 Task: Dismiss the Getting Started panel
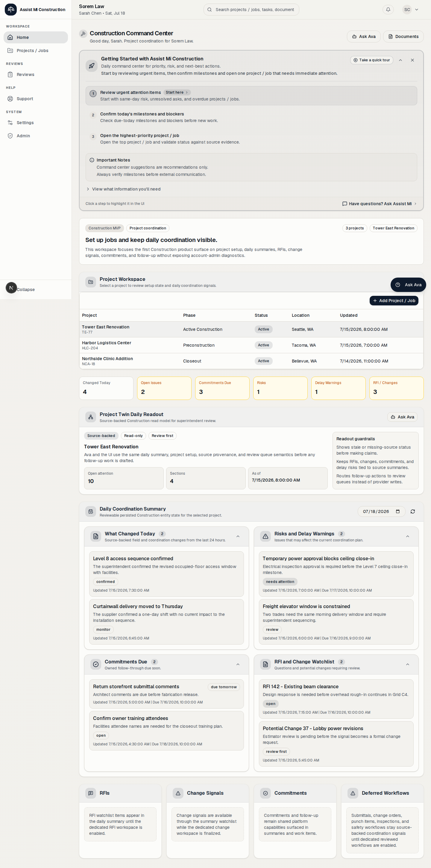point(412,60)
